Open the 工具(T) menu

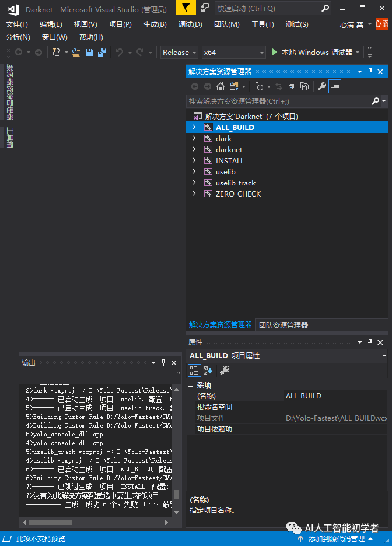tap(262, 24)
